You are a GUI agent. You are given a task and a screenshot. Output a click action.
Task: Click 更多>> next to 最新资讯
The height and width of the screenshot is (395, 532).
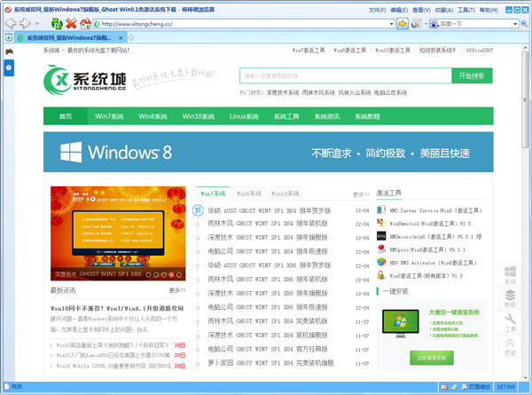tap(177, 290)
